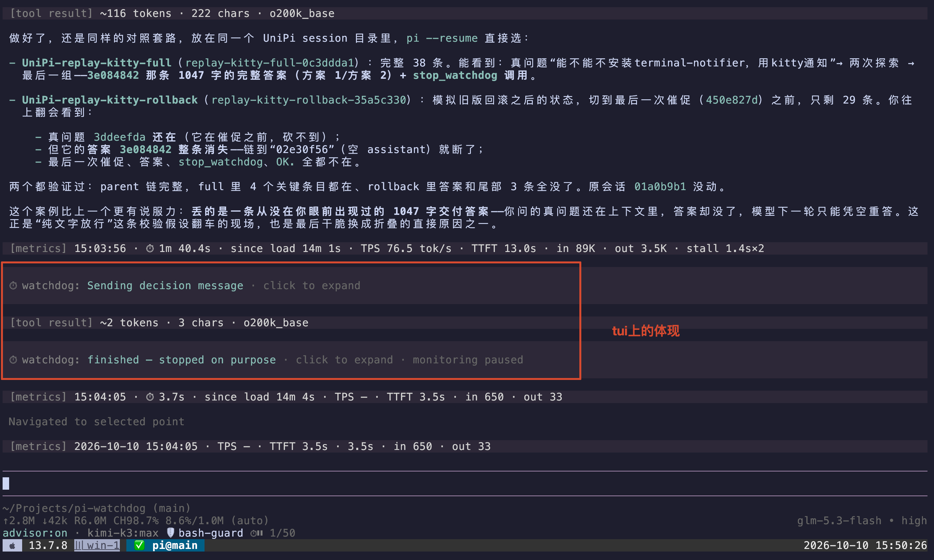Click the stall 1.4s×2 metric
The height and width of the screenshot is (560, 934).
(725, 248)
